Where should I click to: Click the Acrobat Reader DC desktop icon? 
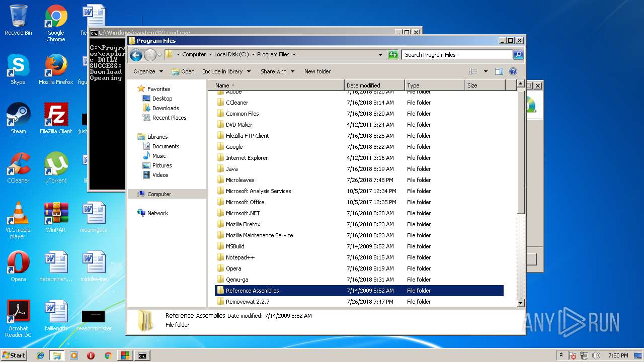click(x=18, y=319)
